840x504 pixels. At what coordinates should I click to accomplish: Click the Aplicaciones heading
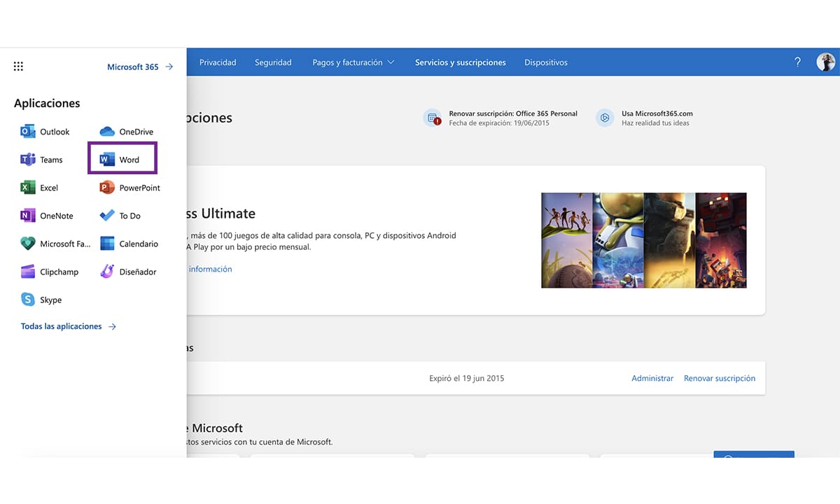pyautogui.click(x=47, y=103)
